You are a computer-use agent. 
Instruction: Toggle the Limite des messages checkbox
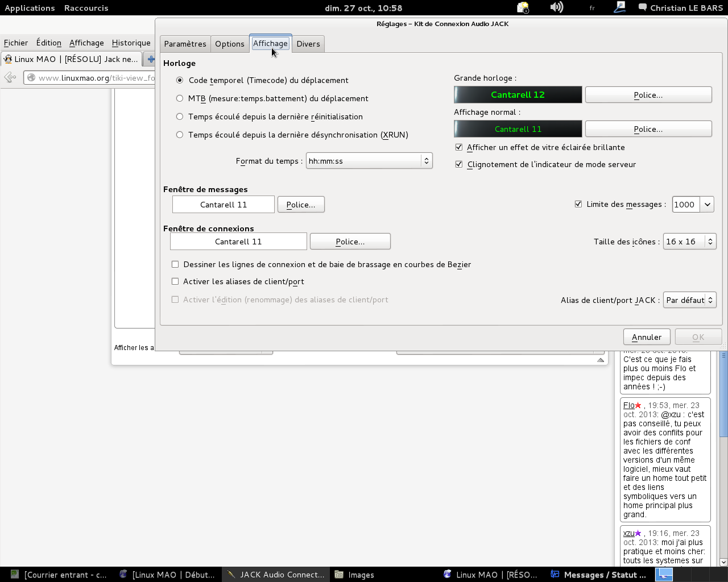[578, 204]
